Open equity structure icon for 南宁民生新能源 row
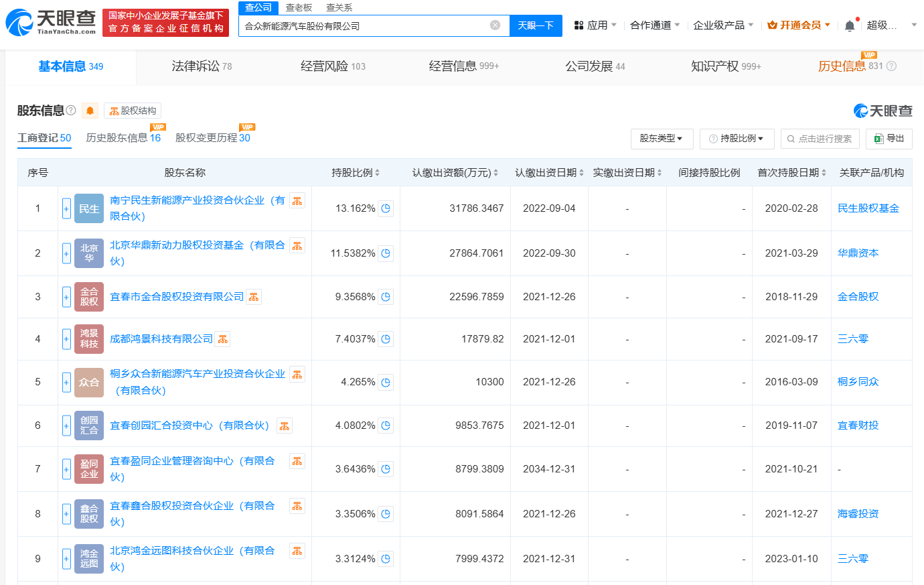The image size is (924, 585). (297, 200)
